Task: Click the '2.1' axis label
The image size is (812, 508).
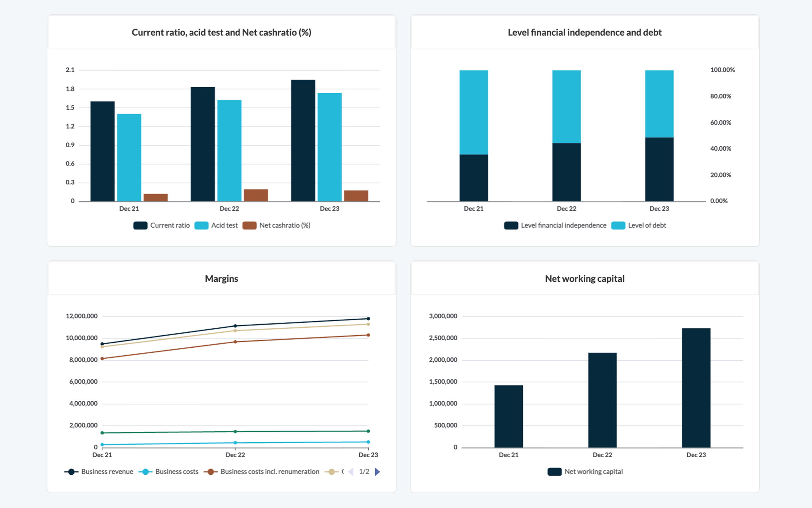Action: [x=70, y=70]
